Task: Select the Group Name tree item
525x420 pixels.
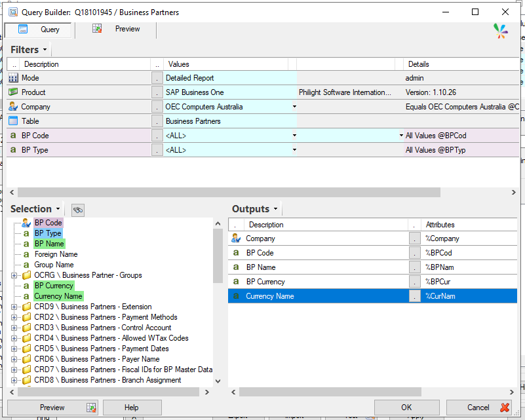Action: point(54,265)
